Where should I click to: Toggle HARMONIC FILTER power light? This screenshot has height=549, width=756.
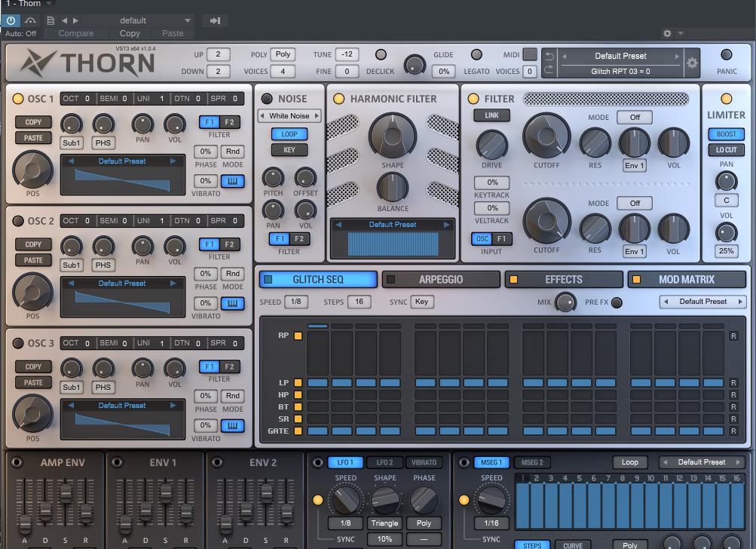pos(339,99)
